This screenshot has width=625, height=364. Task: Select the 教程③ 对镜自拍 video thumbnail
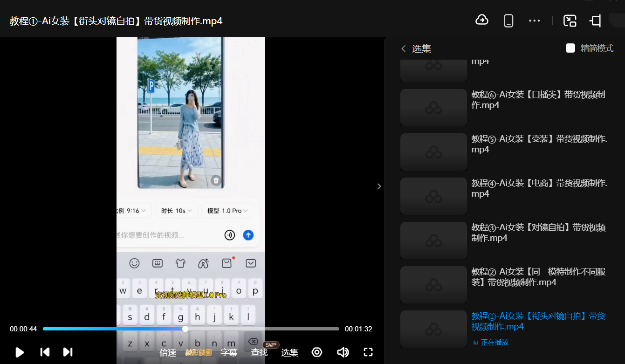433,240
